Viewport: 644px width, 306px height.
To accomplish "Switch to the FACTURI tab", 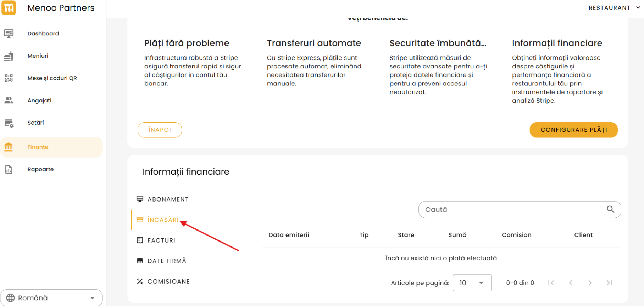I will coord(161,240).
